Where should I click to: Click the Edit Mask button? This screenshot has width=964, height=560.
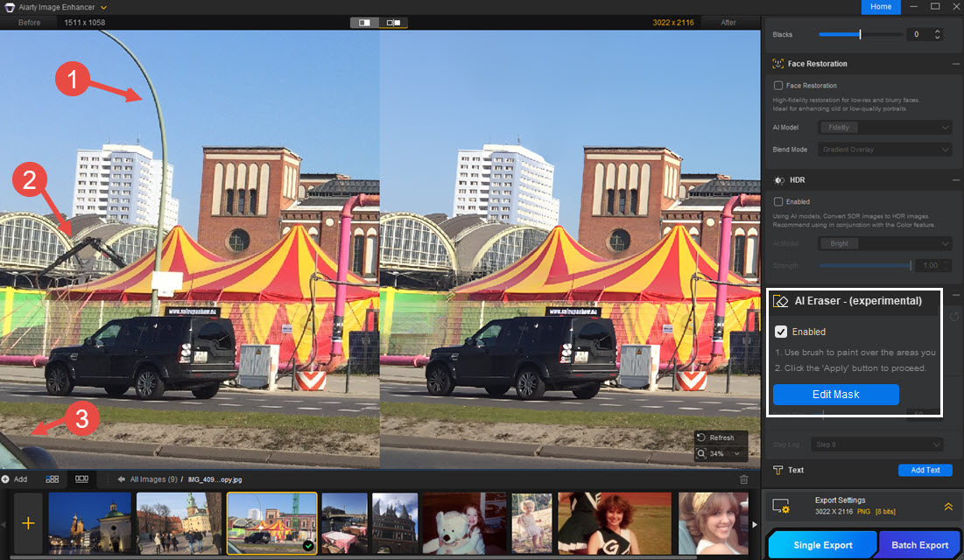coord(835,395)
